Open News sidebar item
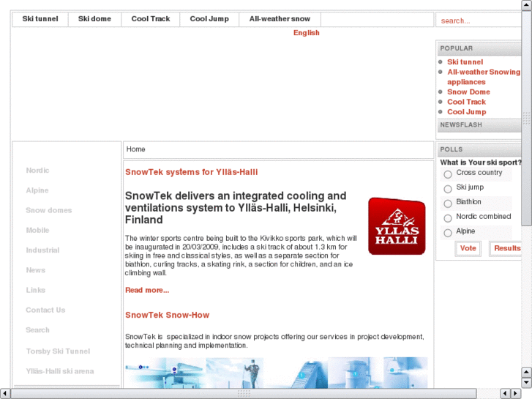 tap(36, 270)
